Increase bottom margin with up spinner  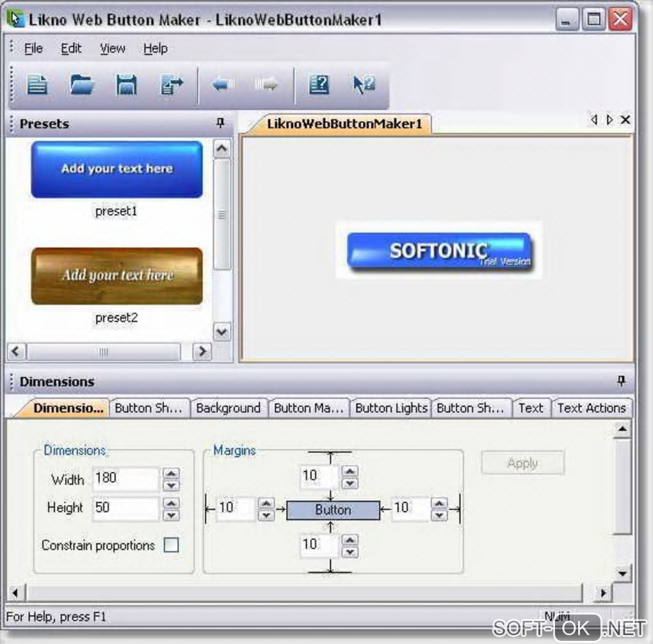350,540
